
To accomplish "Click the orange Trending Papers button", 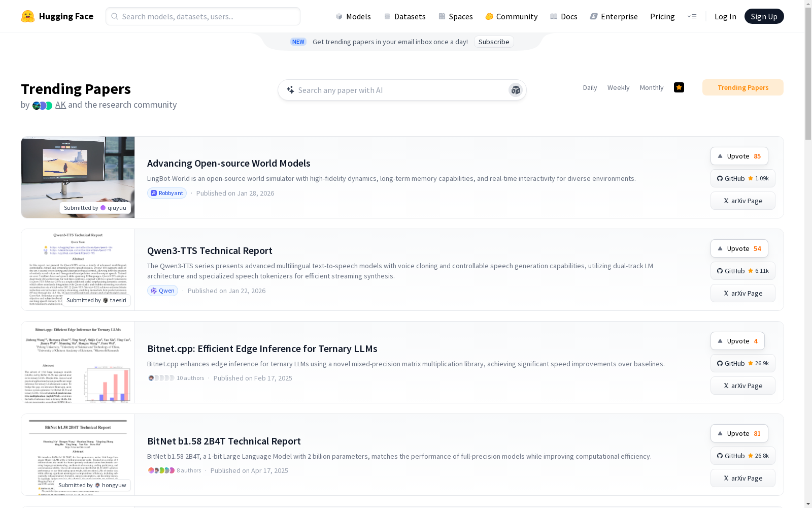I will coord(743,87).
